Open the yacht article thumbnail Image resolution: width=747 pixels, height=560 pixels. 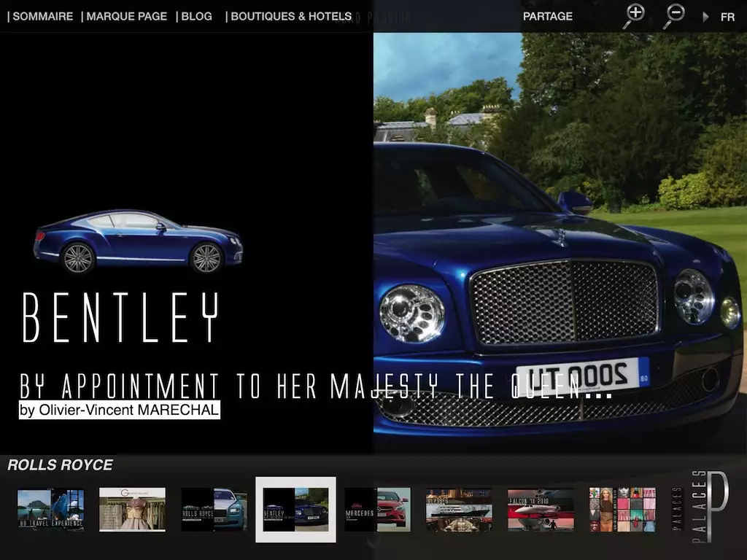coord(459,508)
